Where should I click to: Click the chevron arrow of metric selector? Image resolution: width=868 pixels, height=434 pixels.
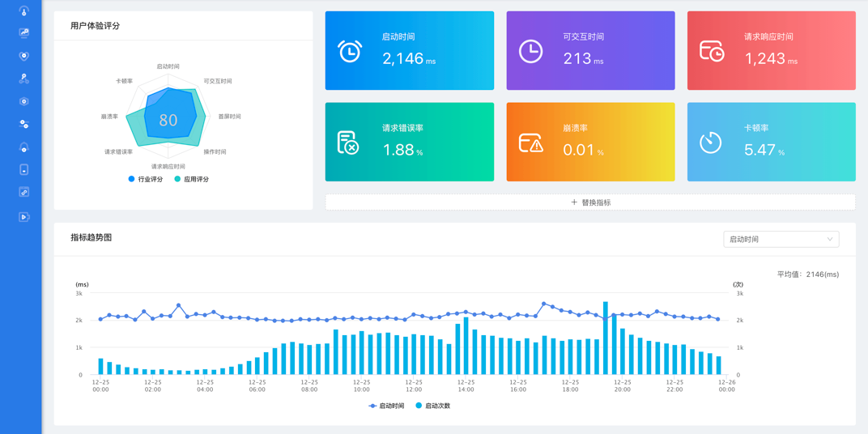830,239
